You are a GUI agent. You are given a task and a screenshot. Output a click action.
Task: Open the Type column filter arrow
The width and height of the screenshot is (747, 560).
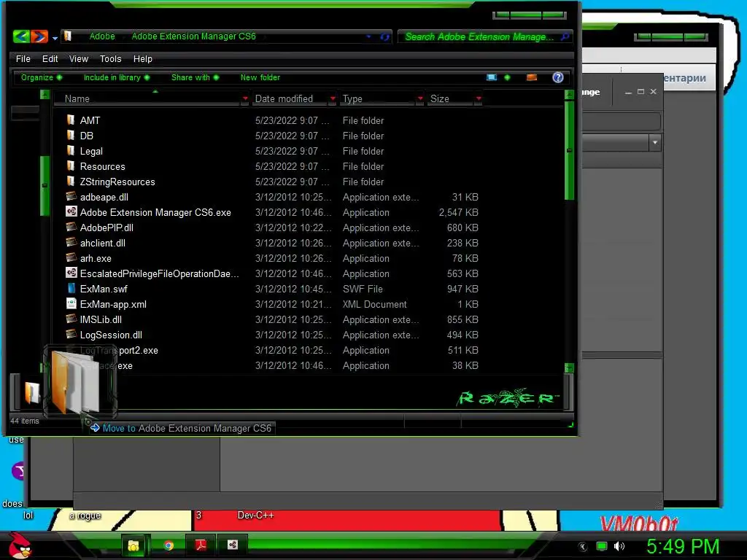(x=419, y=98)
